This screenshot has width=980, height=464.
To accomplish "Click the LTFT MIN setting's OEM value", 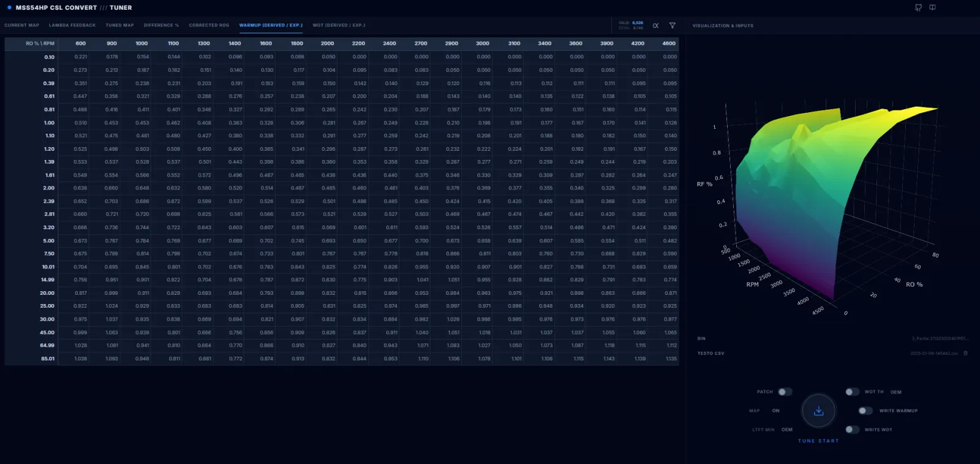I will pos(787,430).
